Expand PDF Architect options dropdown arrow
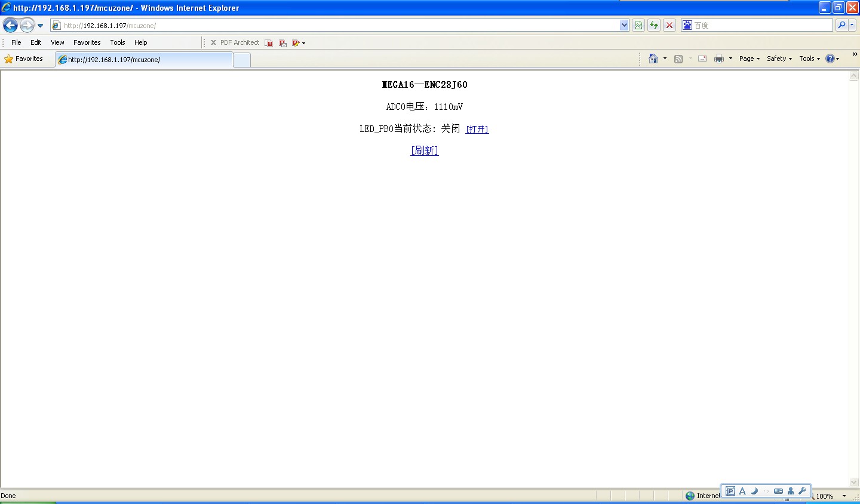The height and width of the screenshot is (504, 860). (303, 43)
